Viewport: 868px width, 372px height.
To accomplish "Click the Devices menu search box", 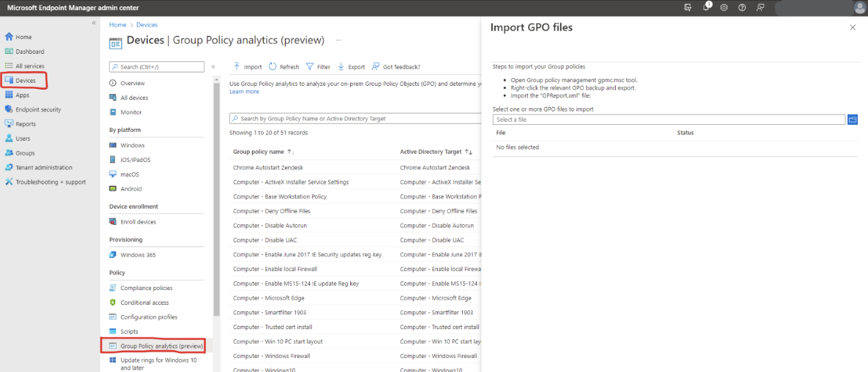I will pos(157,67).
